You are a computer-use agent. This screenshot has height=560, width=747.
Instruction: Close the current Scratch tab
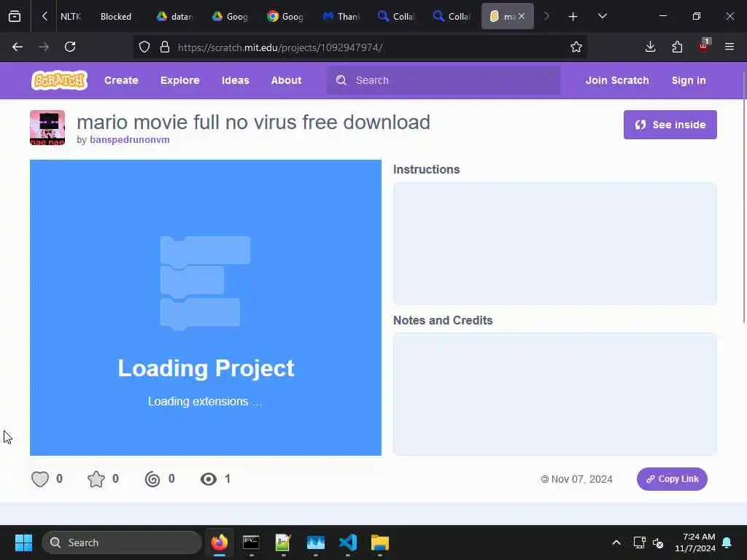pyautogui.click(x=522, y=16)
